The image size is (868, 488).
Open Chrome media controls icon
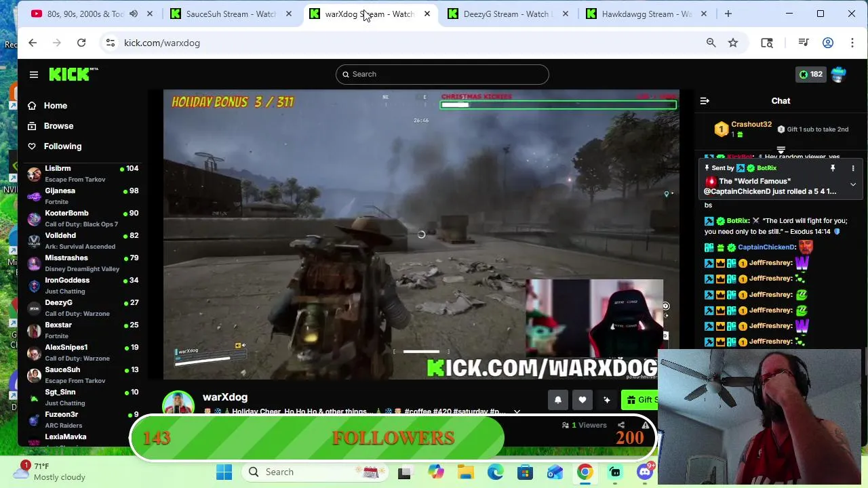point(804,43)
